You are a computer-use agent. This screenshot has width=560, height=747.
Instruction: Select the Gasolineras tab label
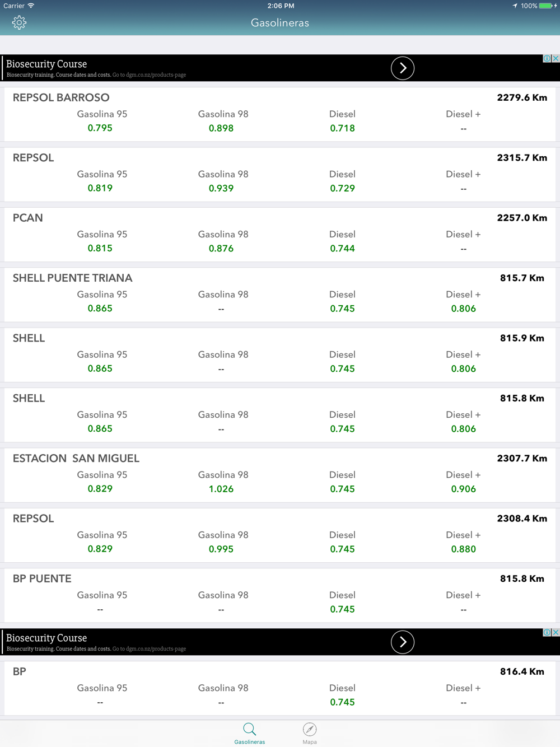250,742
